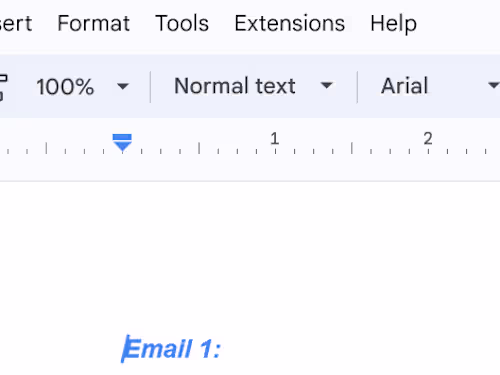Click the ruler at the 2 inch mark
This screenshot has width=500, height=375.
[428, 143]
